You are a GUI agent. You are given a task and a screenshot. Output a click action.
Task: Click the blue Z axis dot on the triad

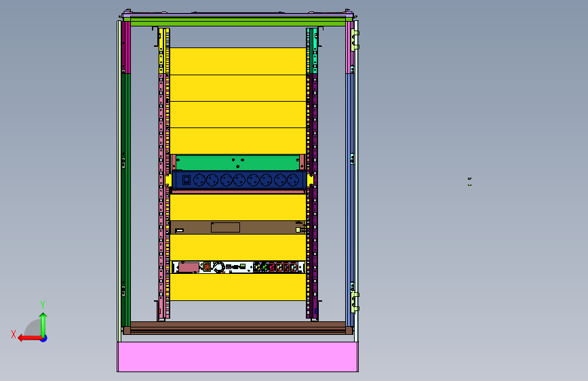point(44,338)
